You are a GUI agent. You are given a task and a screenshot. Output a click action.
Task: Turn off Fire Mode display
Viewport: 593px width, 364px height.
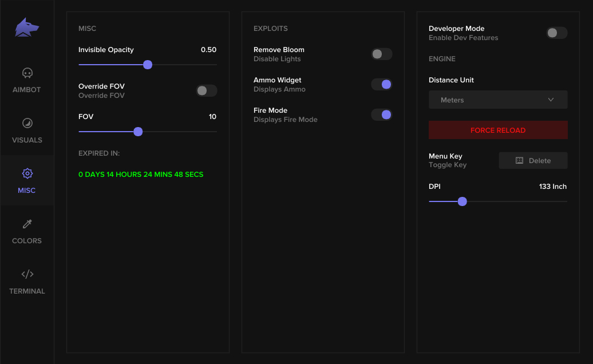(x=381, y=114)
